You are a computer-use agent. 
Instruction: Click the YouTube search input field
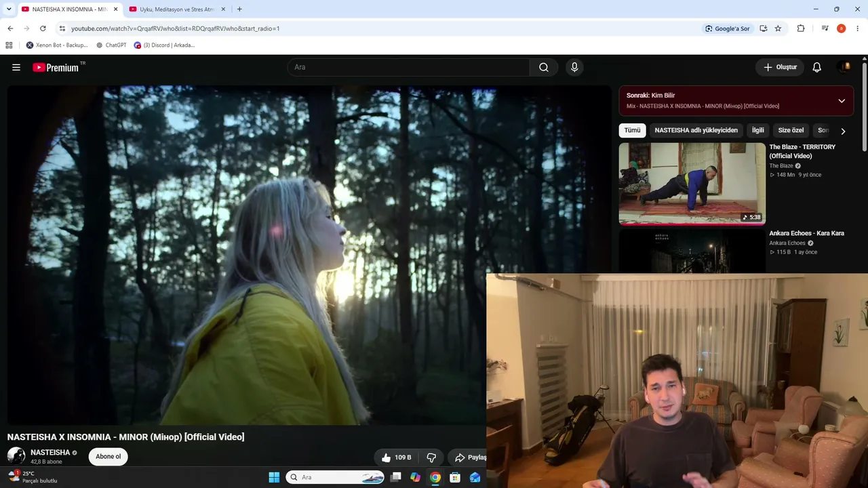pos(408,67)
